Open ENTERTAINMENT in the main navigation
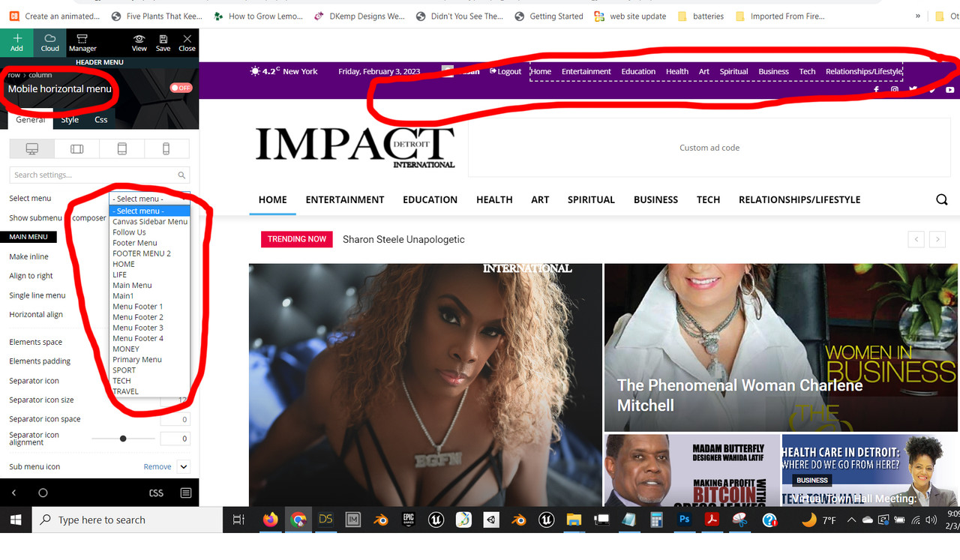Screen dimensions: 960x560 coord(345,199)
